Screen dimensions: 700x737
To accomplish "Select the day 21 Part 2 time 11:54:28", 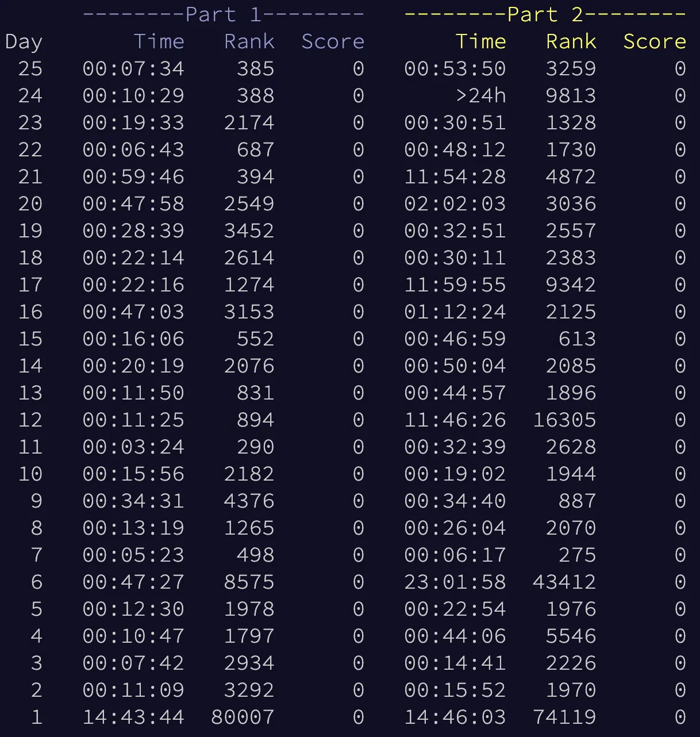I will (455, 176).
